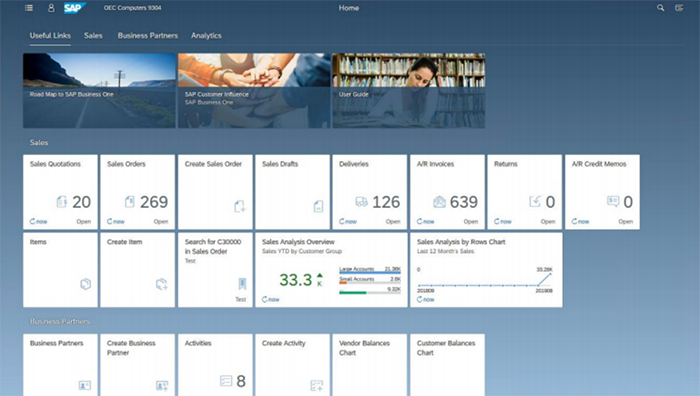Viewport: 700px width, 396px height.
Task: Click the company name OEC Computers 9304
Action: point(133,8)
